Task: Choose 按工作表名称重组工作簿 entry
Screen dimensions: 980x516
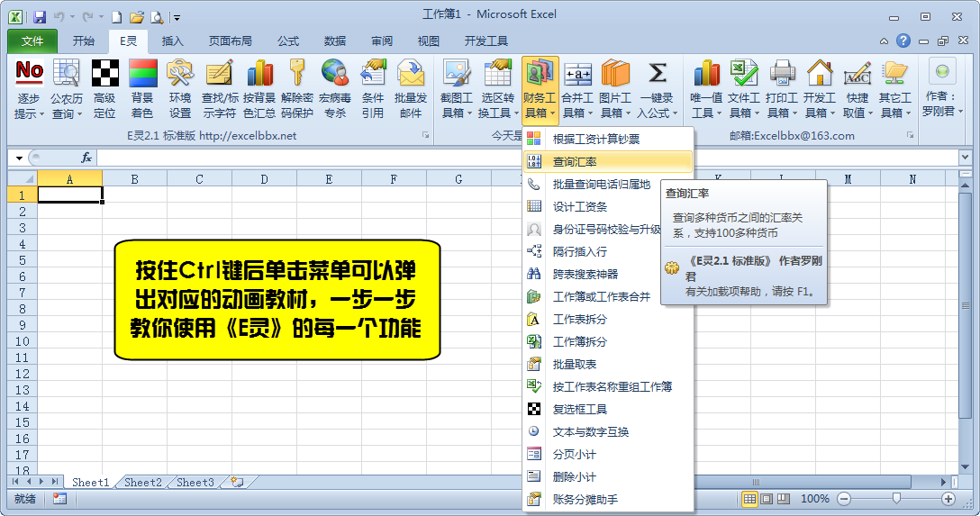Action: (x=608, y=386)
